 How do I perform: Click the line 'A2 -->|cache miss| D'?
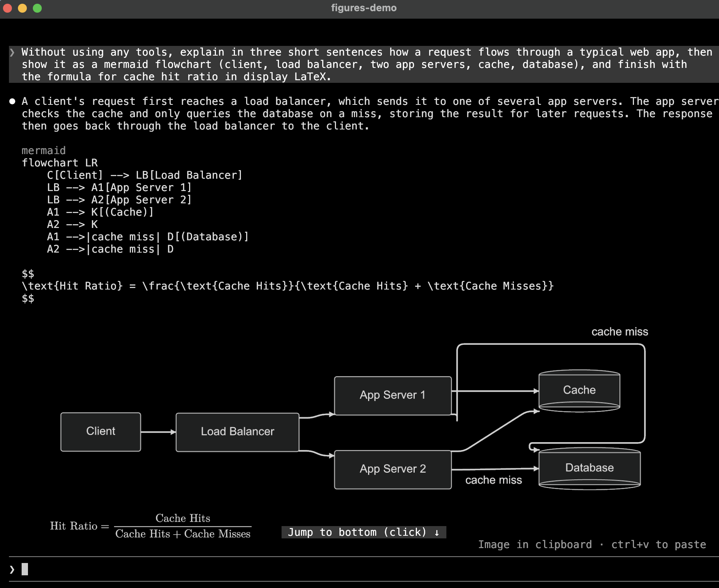tap(110, 249)
